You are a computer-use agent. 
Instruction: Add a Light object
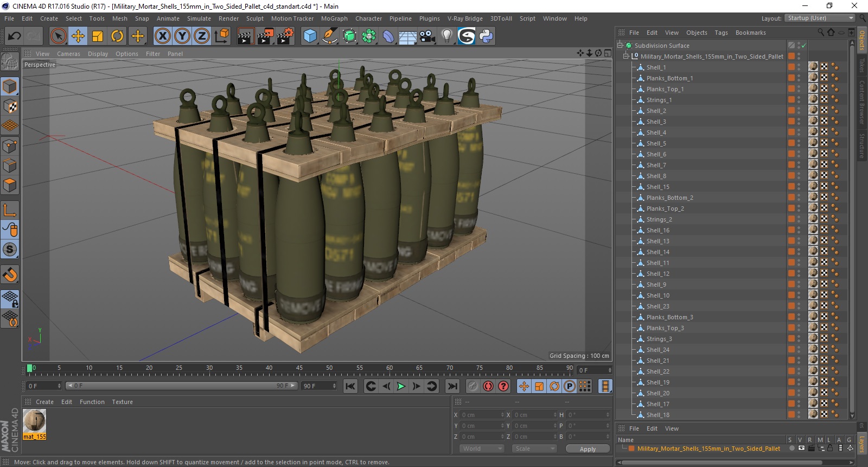pyautogui.click(x=446, y=36)
